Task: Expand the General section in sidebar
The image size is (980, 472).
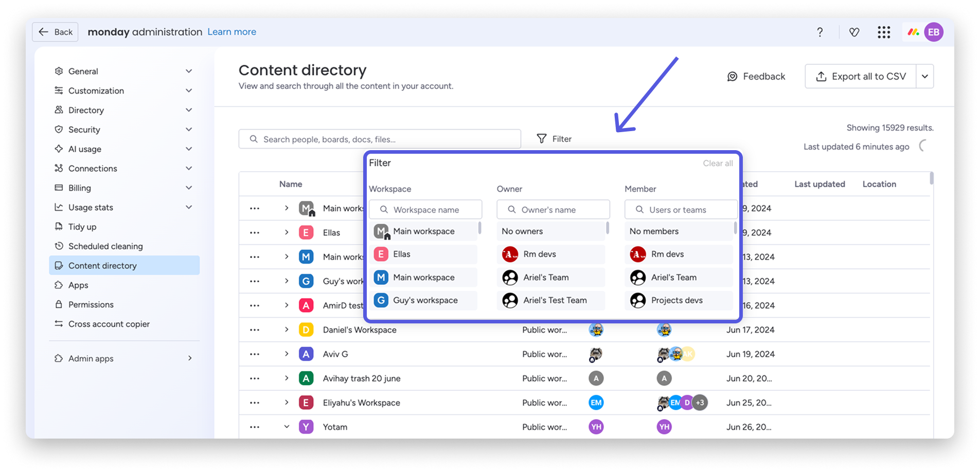Action: [189, 71]
